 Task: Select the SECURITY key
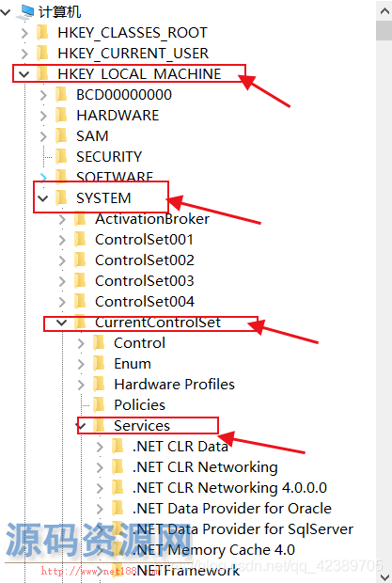[x=109, y=156]
